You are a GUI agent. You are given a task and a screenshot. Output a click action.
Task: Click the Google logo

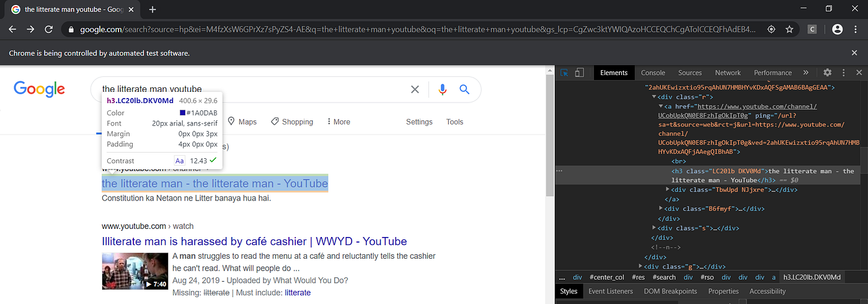click(x=39, y=89)
